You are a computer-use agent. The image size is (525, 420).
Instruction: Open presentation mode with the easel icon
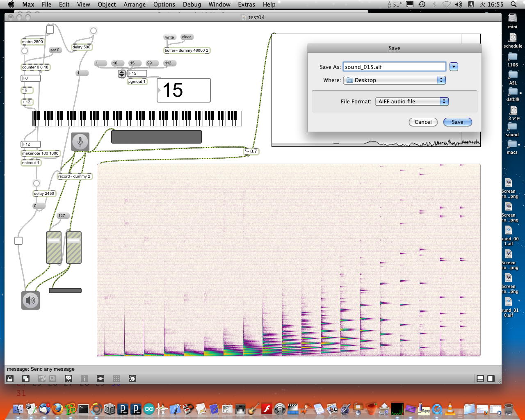coord(68,379)
